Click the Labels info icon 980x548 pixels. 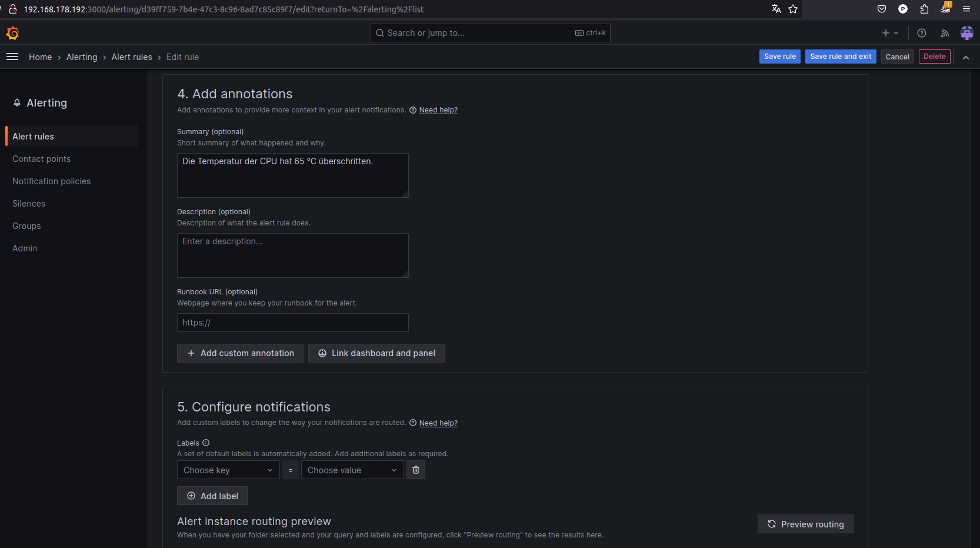point(206,443)
